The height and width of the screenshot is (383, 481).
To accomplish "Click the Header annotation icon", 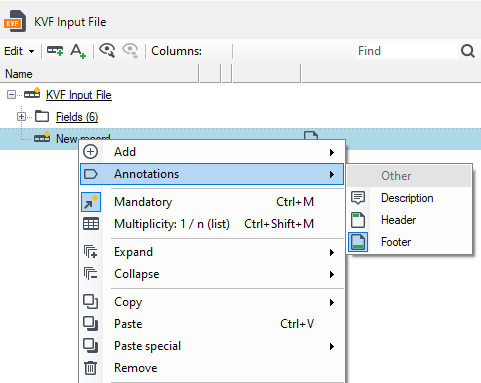I will tap(358, 220).
